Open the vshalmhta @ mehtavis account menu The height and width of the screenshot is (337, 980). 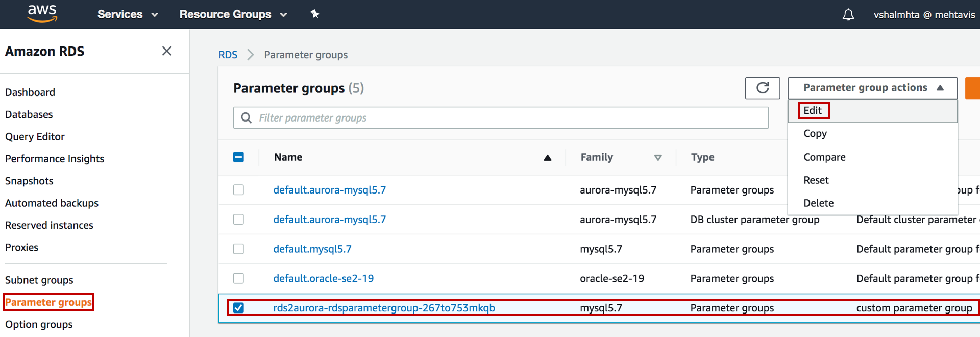[924, 15]
